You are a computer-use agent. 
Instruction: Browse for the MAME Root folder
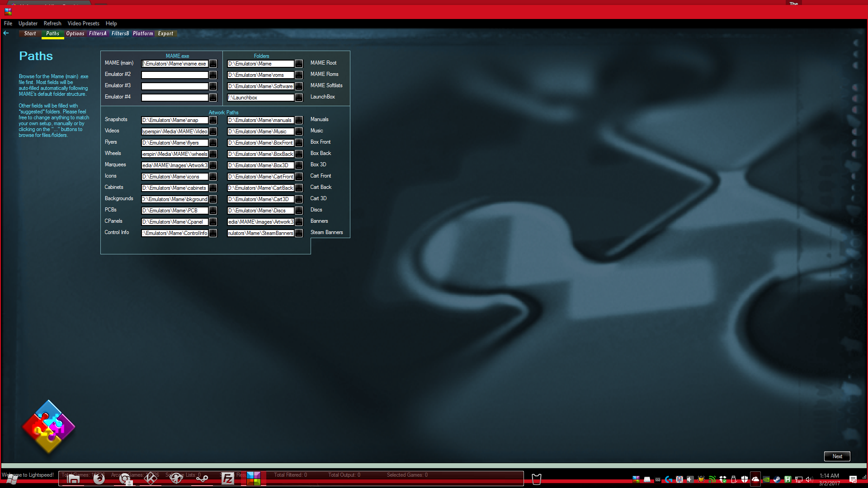299,64
